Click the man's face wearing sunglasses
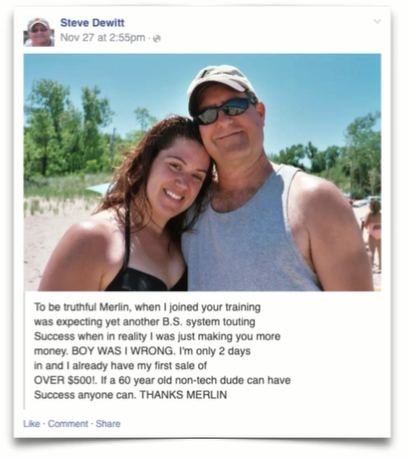408x459 pixels. point(228,123)
